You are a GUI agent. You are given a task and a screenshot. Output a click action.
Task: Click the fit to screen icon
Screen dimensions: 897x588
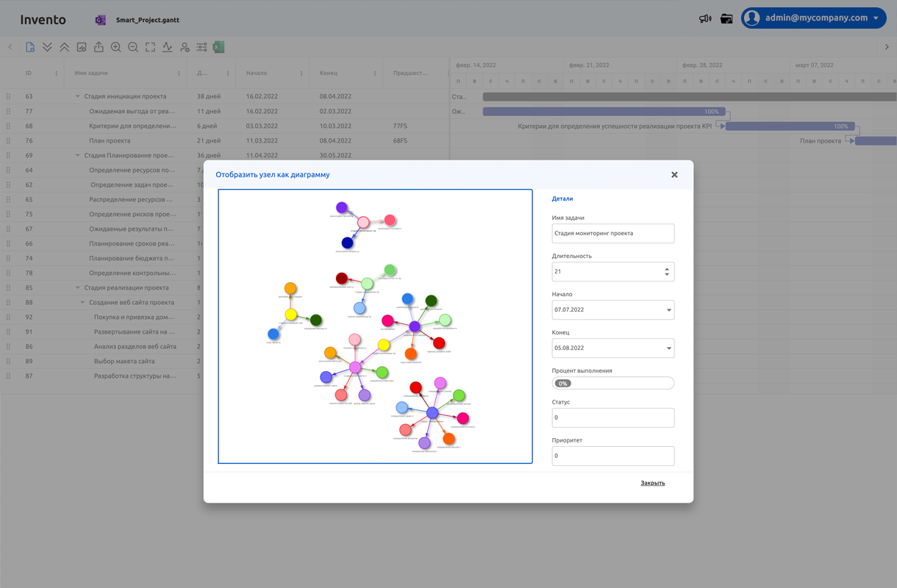150,47
